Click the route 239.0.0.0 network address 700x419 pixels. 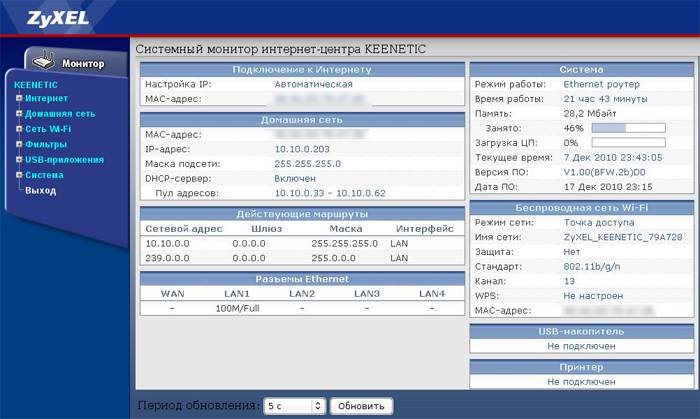click(x=167, y=258)
